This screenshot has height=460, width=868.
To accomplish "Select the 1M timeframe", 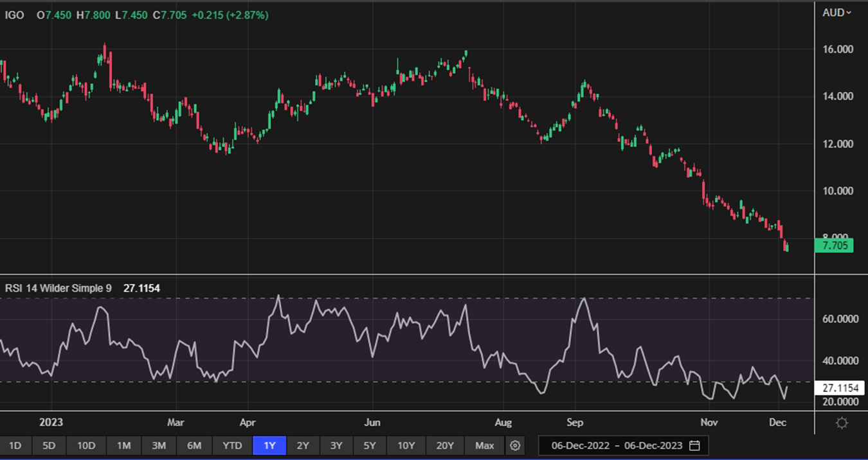I will click(123, 445).
